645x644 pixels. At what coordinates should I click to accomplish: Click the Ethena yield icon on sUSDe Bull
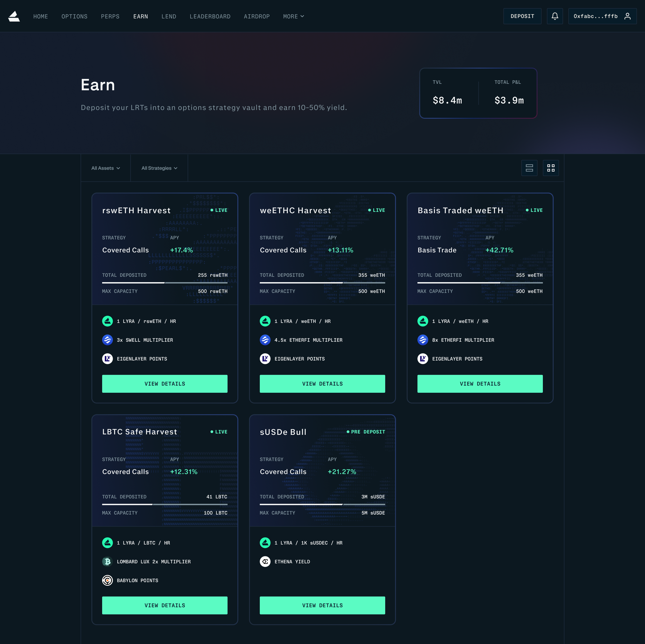point(265,561)
